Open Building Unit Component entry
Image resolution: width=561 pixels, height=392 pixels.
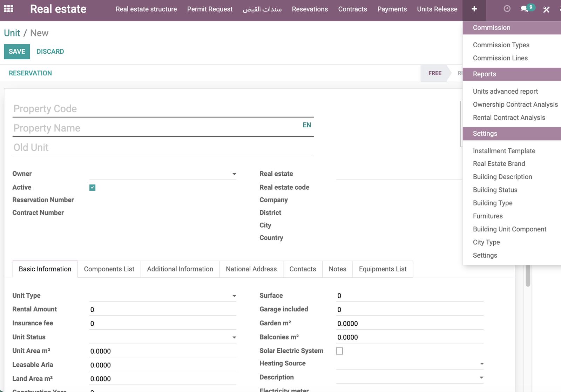[509, 229]
